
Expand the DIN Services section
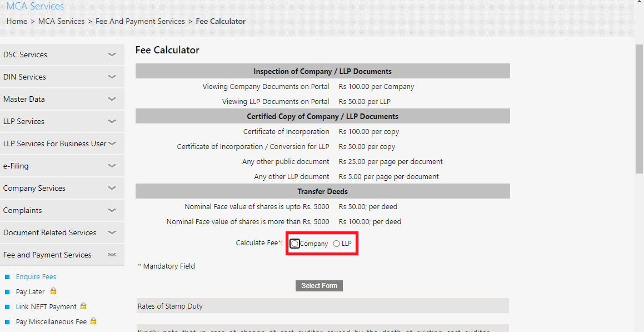[112, 77]
